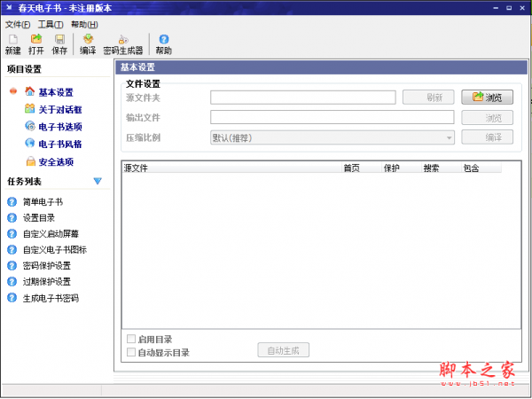Screen dimensions: 532x399
Task: Collapse the 任务列表 panel with the blue triangle
Action: tap(98, 181)
